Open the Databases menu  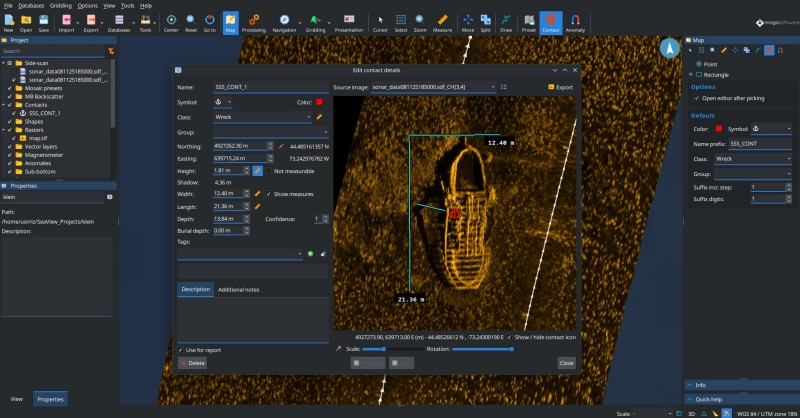[x=31, y=6]
